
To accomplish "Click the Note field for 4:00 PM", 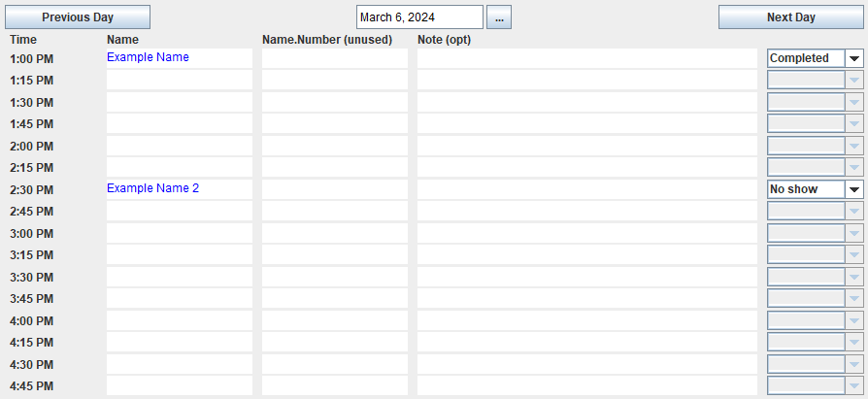I will point(587,320).
